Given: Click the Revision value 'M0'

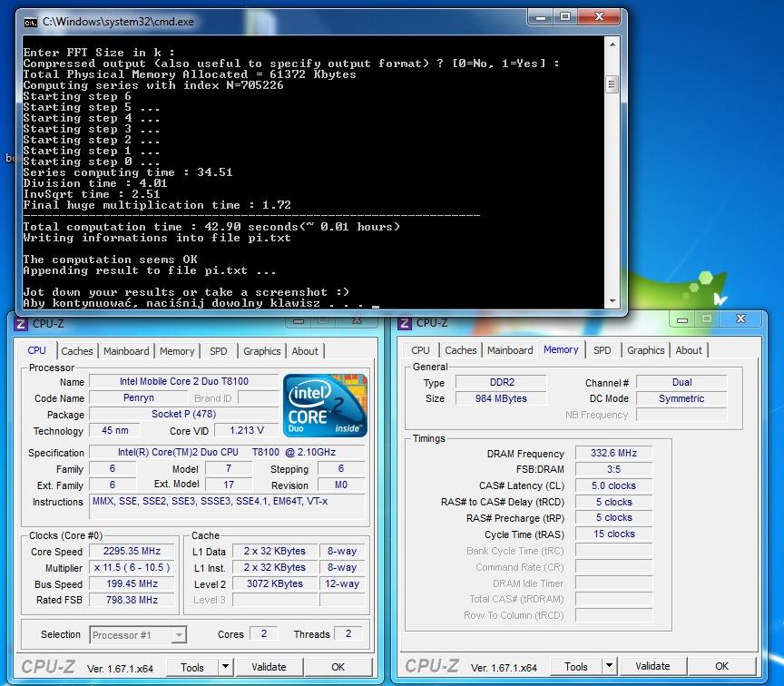Looking at the screenshot, I should [x=341, y=485].
